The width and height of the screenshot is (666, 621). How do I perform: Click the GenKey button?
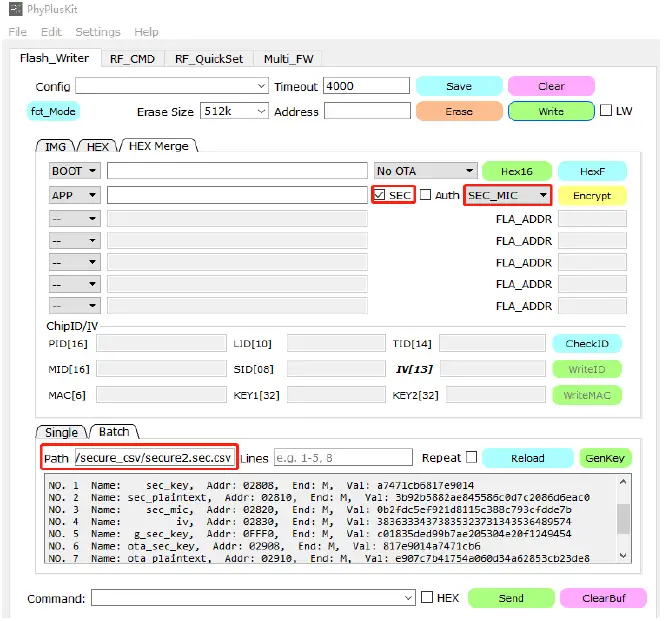coord(605,458)
